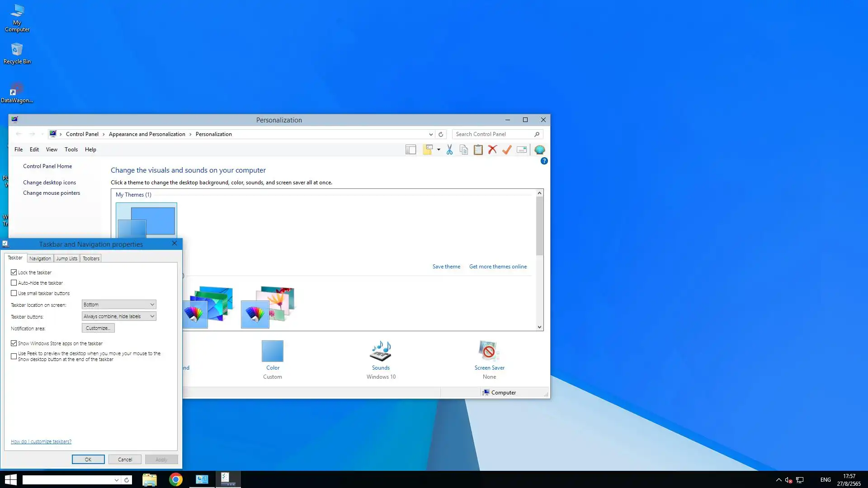Open the Screen Saver settings icon
Screen dimensions: 868x488
pyautogui.click(x=489, y=352)
